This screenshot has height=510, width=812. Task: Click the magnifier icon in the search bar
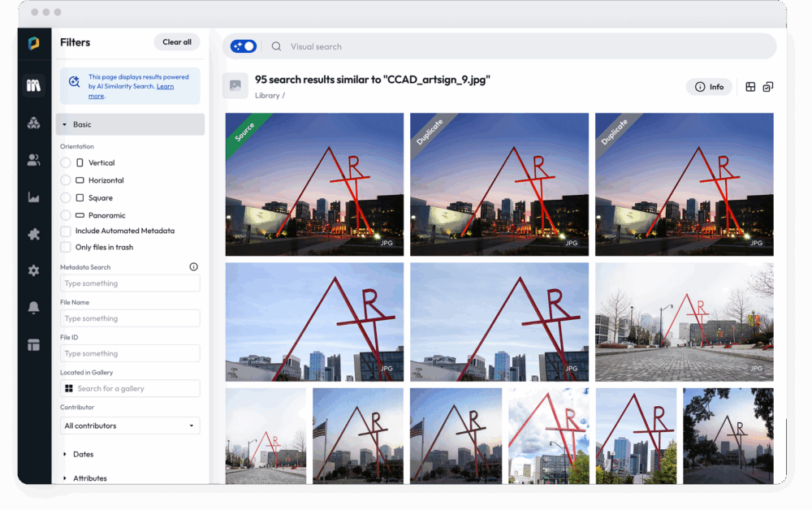277,46
